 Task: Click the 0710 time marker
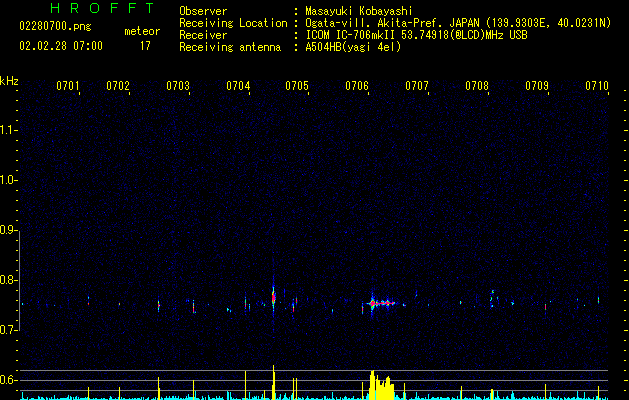(597, 86)
